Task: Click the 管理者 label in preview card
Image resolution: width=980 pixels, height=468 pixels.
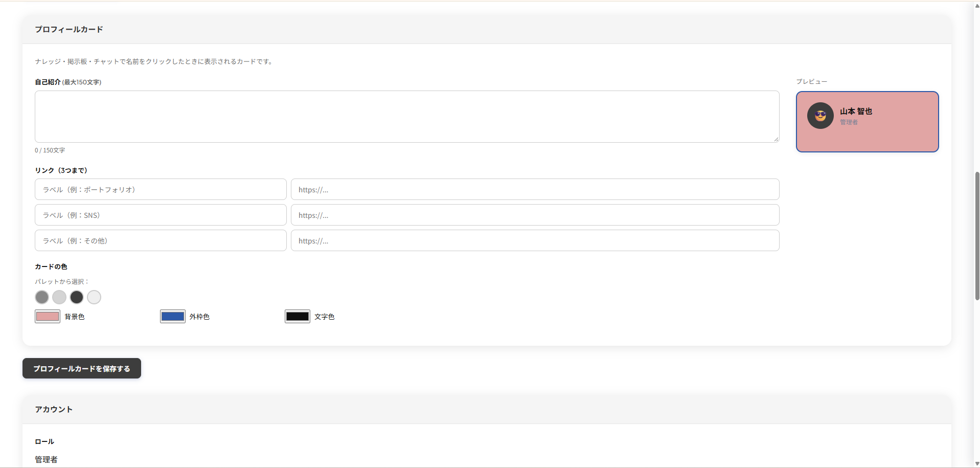Action: click(849, 122)
